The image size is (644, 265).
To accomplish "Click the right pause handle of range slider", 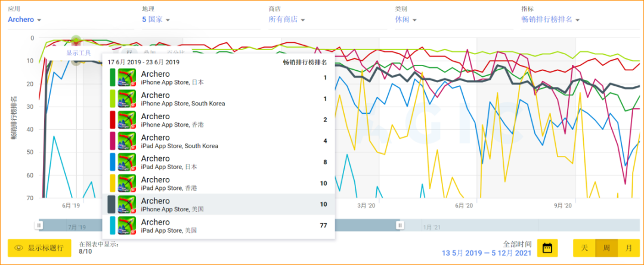I will [x=400, y=225].
